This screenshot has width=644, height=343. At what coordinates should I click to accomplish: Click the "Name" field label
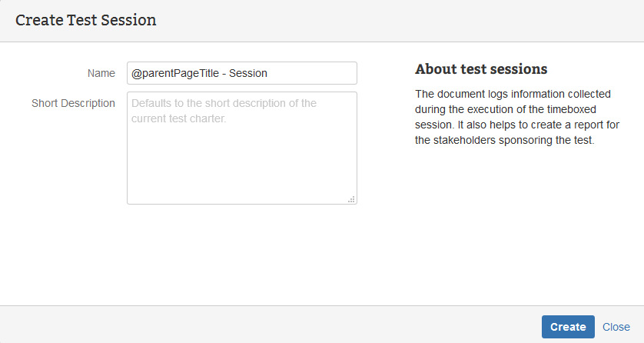click(101, 73)
